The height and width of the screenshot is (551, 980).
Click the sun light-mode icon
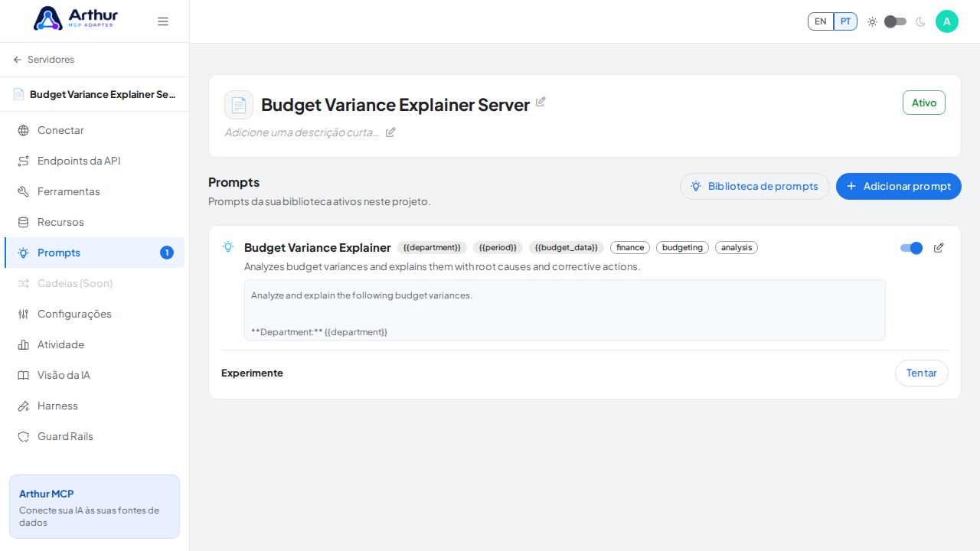pyautogui.click(x=872, y=21)
